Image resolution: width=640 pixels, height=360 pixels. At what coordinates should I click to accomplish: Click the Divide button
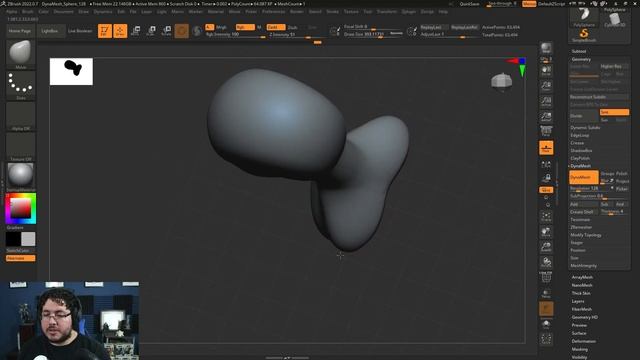click(x=584, y=116)
